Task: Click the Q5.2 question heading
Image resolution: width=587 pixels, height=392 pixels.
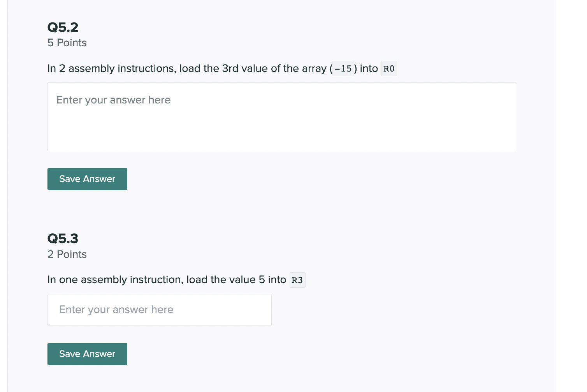Action: (63, 27)
